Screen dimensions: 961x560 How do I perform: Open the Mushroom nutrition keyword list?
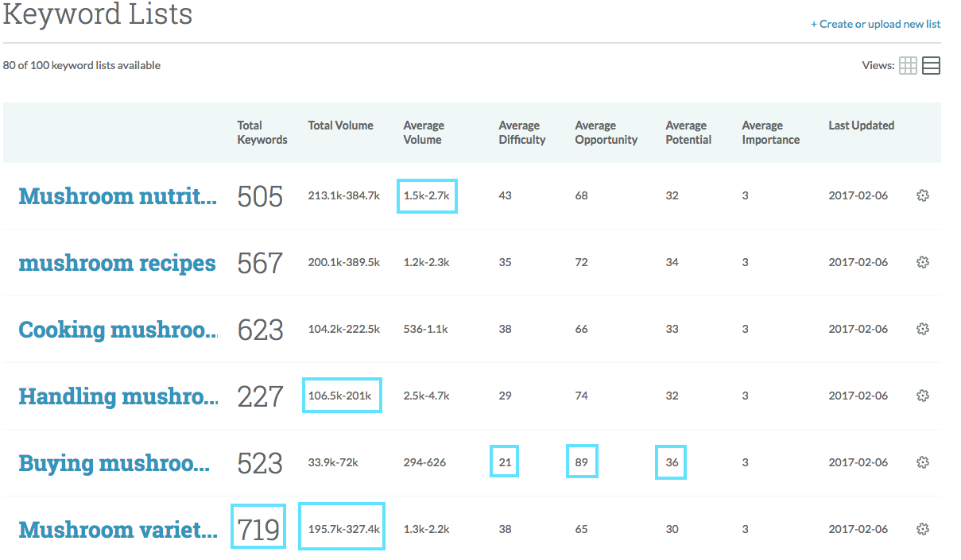(117, 196)
